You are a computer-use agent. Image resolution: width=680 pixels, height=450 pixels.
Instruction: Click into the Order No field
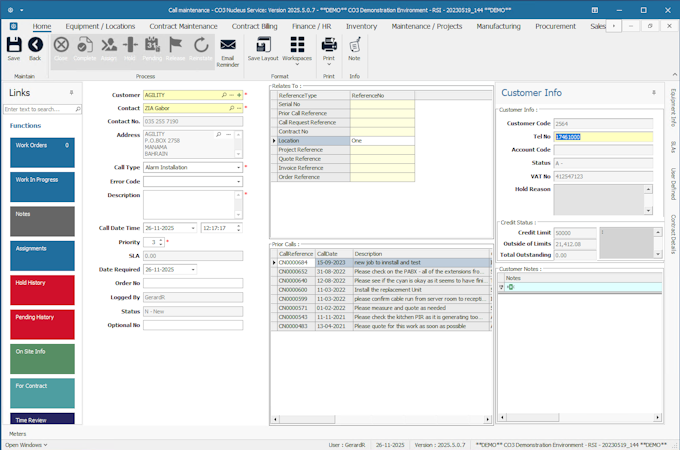(x=192, y=283)
